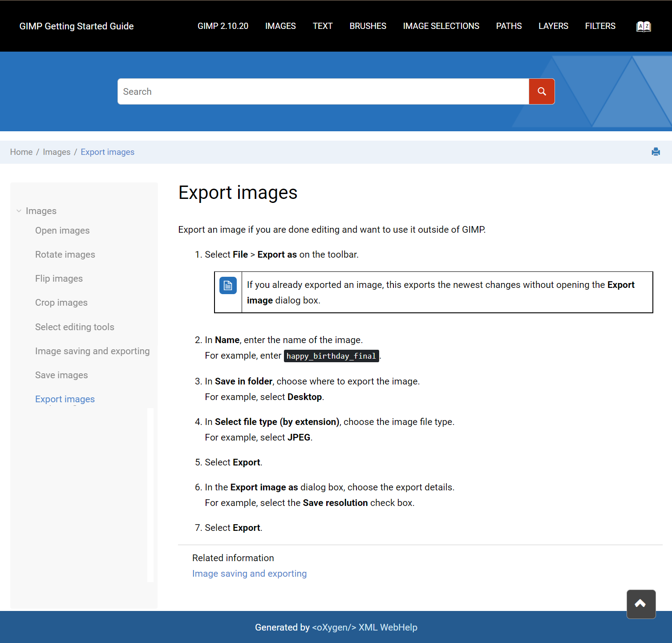Follow related link Image saving and exporting
The image size is (672, 643).
249,574
